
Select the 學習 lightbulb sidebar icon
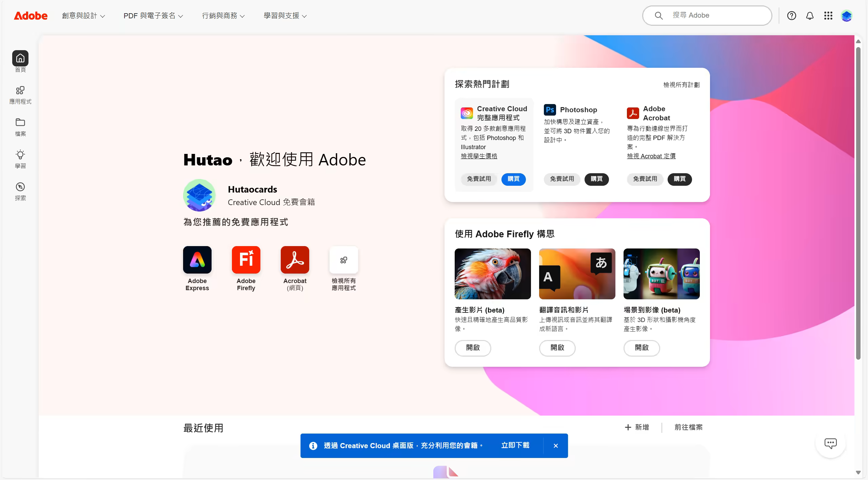pos(20,155)
